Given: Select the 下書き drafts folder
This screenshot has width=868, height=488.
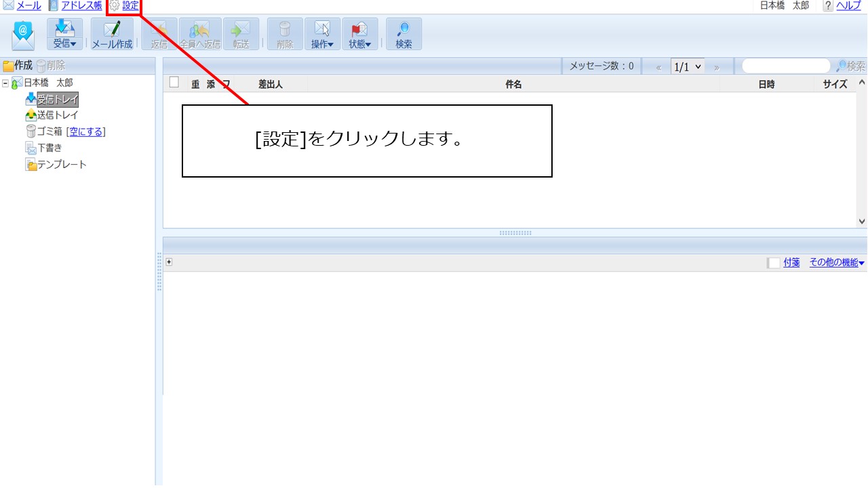Looking at the screenshot, I should 50,148.
